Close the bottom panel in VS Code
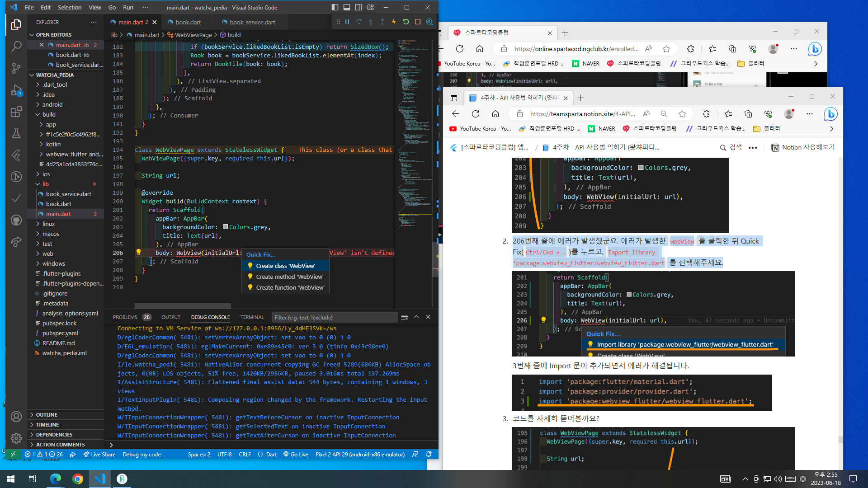The height and width of the screenshot is (488, 868). tap(428, 317)
